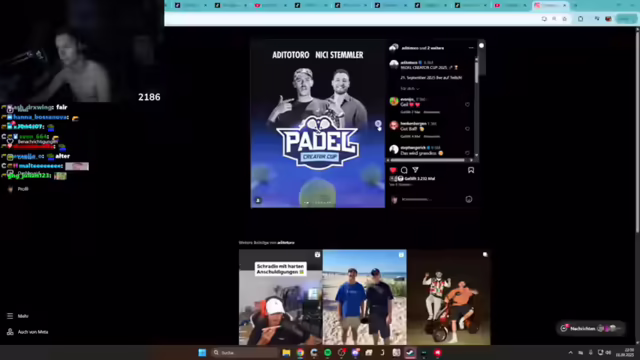This screenshot has height=360, width=640.
Task: Like the comment "Gut Ball!"
Action: [x=467, y=129]
